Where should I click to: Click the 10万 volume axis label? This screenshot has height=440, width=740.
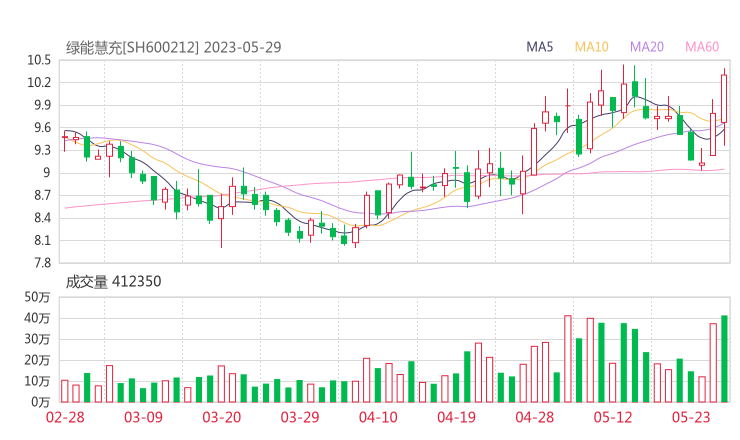pyautogui.click(x=37, y=381)
